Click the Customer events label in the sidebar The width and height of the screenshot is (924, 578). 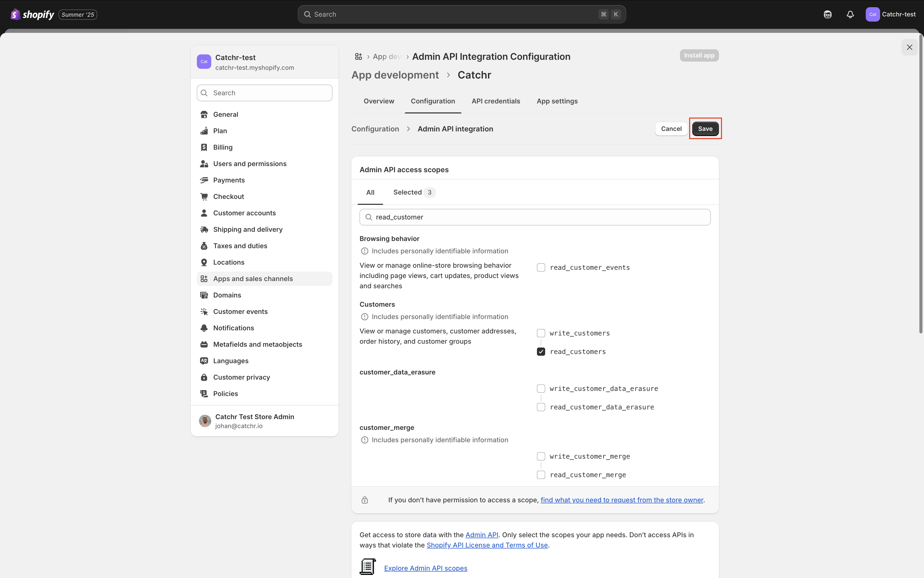pyautogui.click(x=240, y=312)
